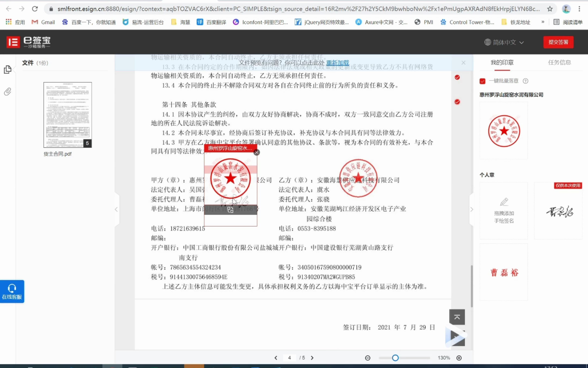Bookmark this page with star icon
This screenshot has width=588, height=368.
pos(550,9)
